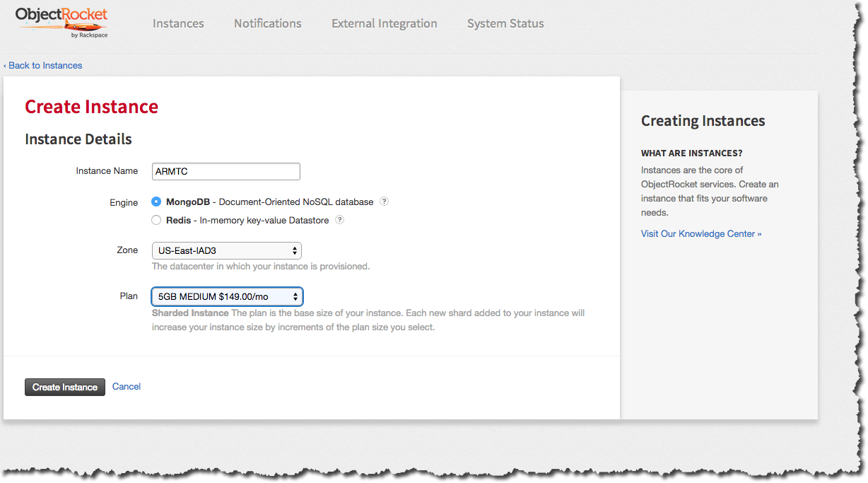Screen dimensions: 868x483
Task: Click the Plan field label
Action: pos(129,296)
